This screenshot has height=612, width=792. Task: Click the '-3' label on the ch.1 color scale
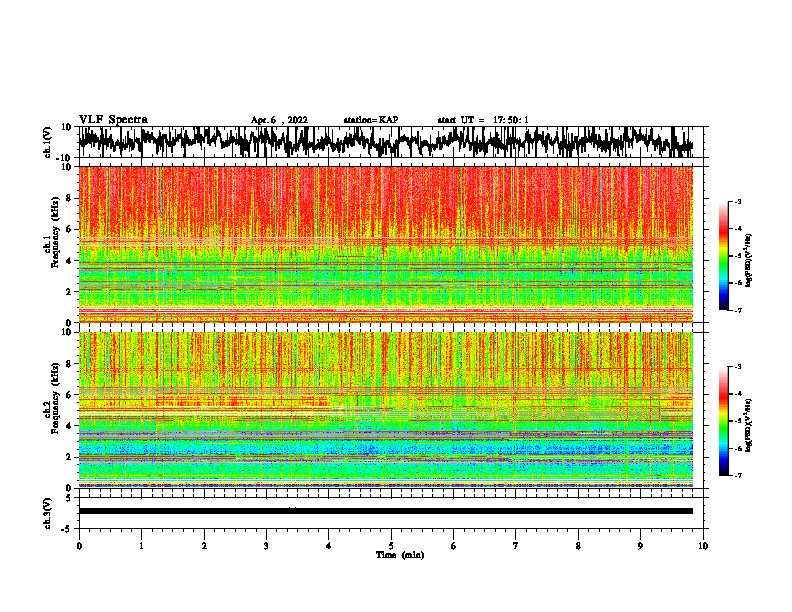738,201
